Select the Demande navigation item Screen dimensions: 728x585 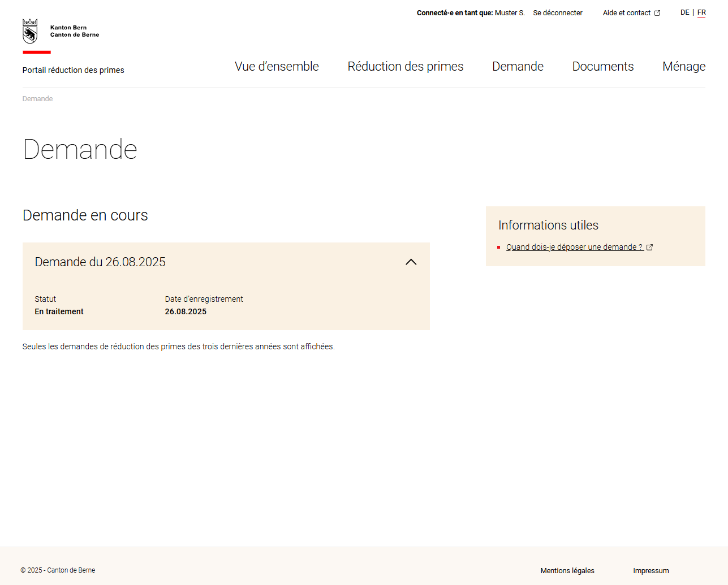518,66
